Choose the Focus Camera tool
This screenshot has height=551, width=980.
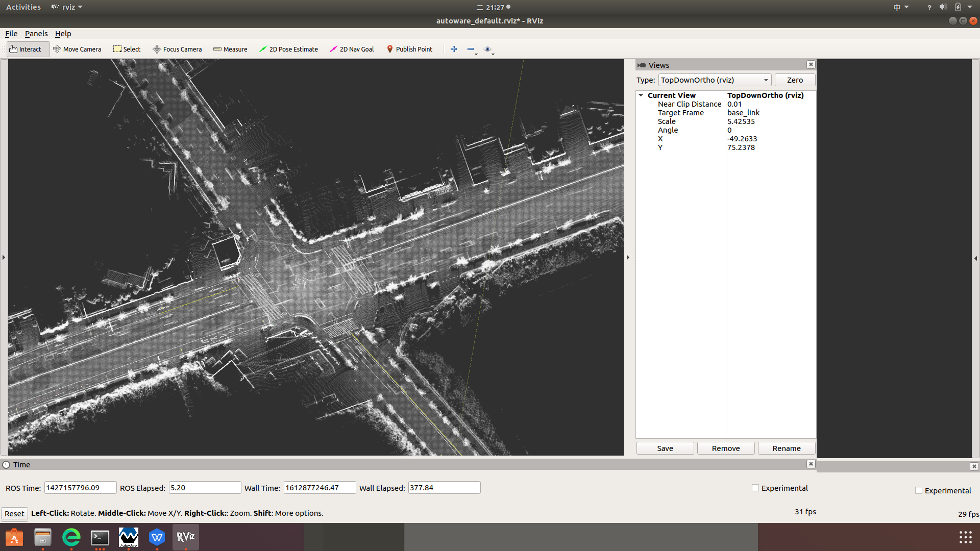[x=177, y=49]
